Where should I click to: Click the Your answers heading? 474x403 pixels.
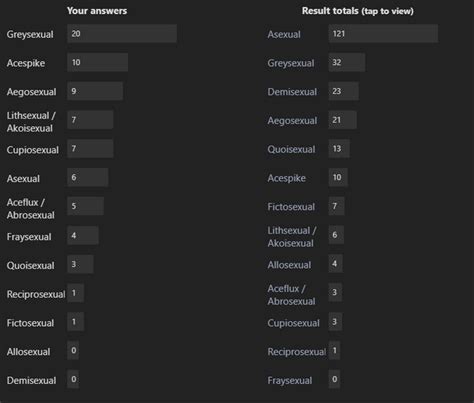coord(97,11)
